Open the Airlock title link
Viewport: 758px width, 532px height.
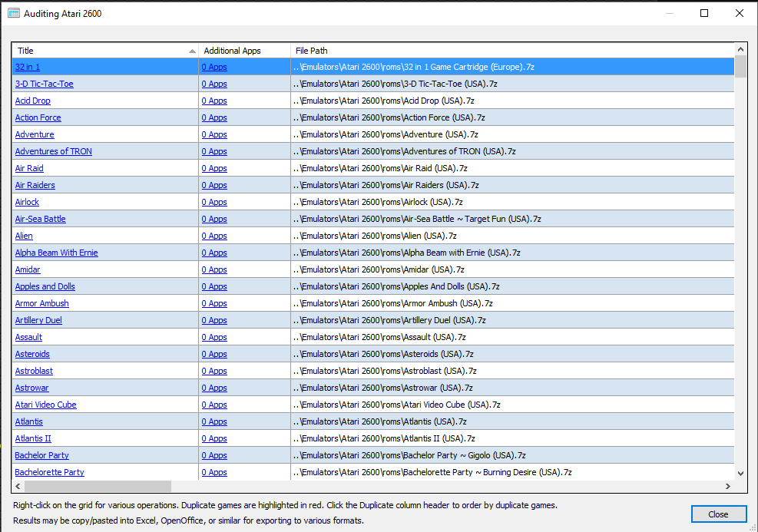27,202
